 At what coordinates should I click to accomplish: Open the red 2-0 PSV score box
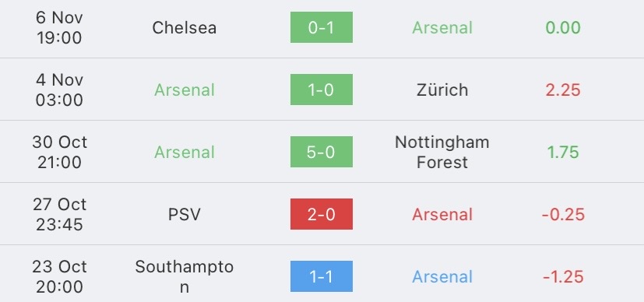coord(321,214)
